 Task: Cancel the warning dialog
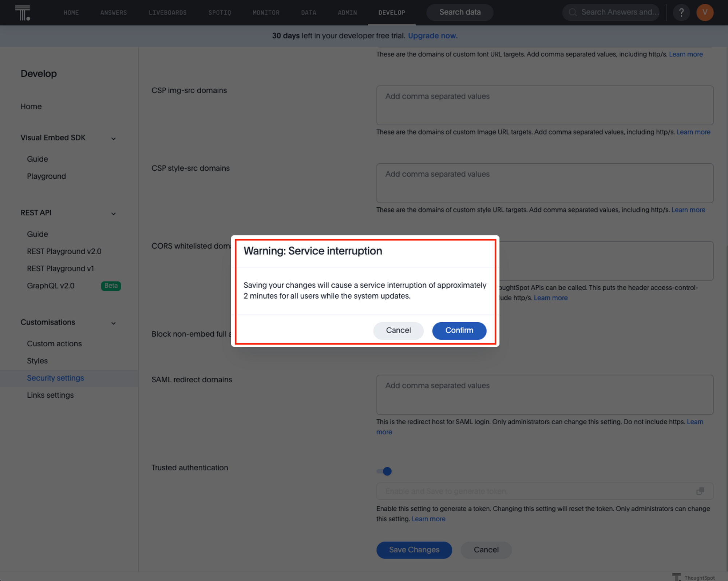[398, 330]
